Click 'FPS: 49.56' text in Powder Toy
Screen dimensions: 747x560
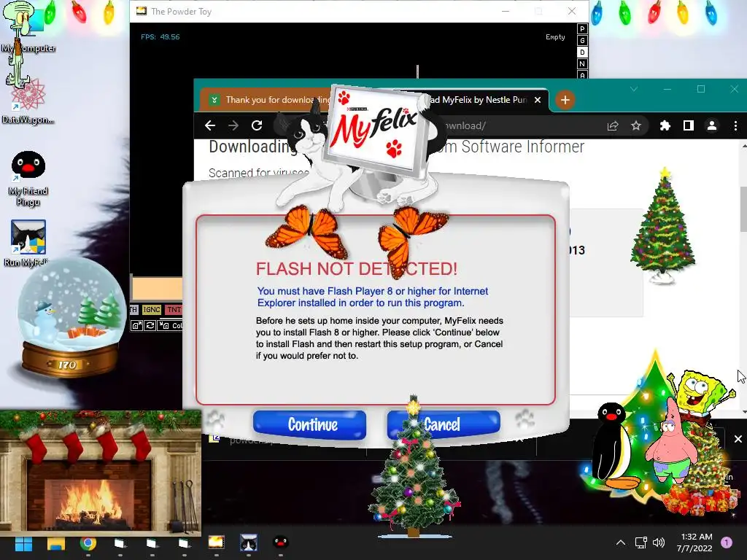pos(160,36)
